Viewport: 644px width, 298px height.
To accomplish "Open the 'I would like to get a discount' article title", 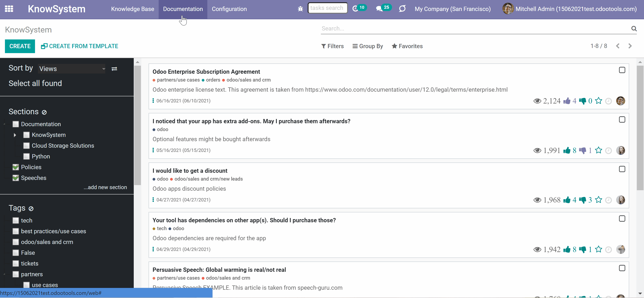I will click(x=190, y=171).
